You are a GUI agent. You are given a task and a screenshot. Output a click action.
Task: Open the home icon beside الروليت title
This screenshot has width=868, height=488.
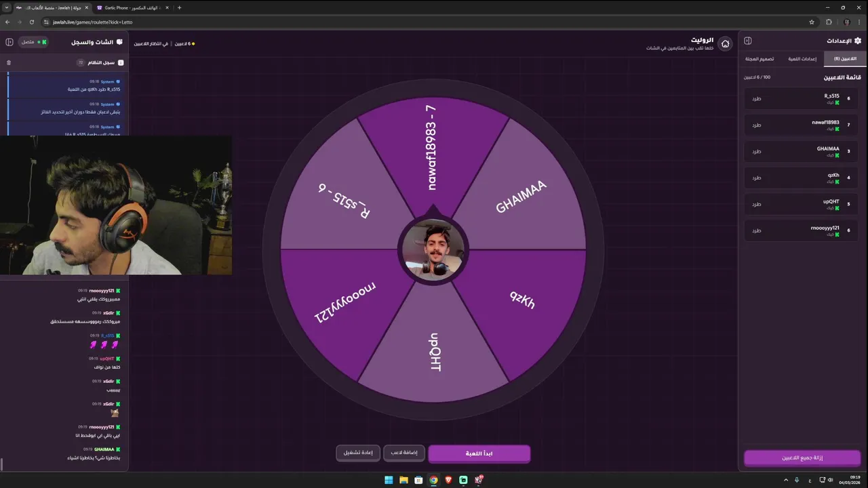(725, 43)
